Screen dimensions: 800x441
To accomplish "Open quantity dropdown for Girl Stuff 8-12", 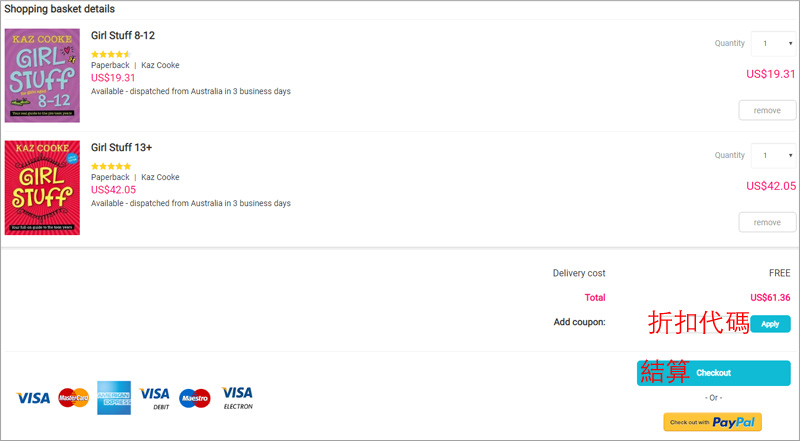I will [x=773, y=43].
